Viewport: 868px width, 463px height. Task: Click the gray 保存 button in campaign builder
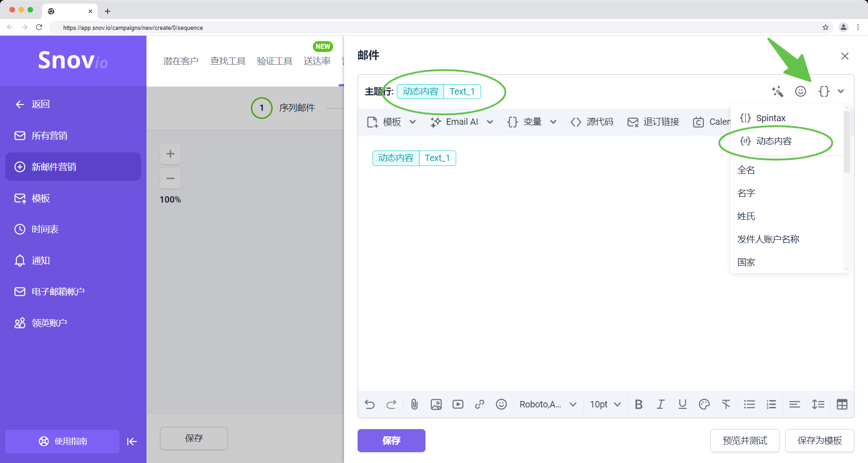pyautogui.click(x=194, y=438)
